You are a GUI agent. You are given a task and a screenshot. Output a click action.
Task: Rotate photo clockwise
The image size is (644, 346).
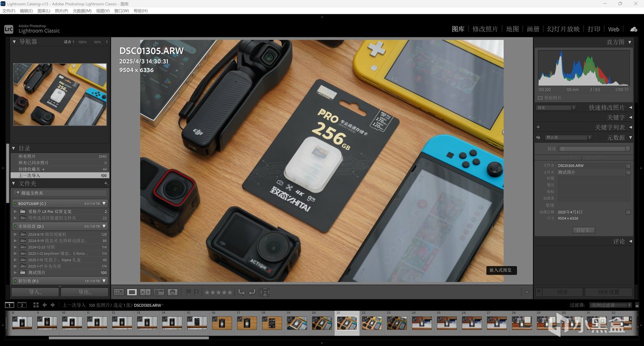pos(252,292)
